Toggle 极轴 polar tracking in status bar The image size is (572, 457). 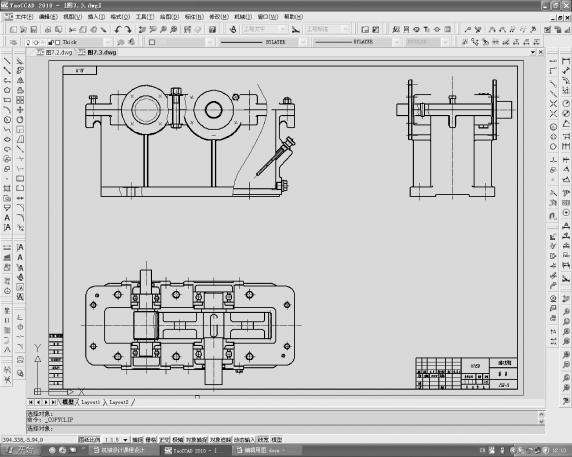(x=177, y=440)
